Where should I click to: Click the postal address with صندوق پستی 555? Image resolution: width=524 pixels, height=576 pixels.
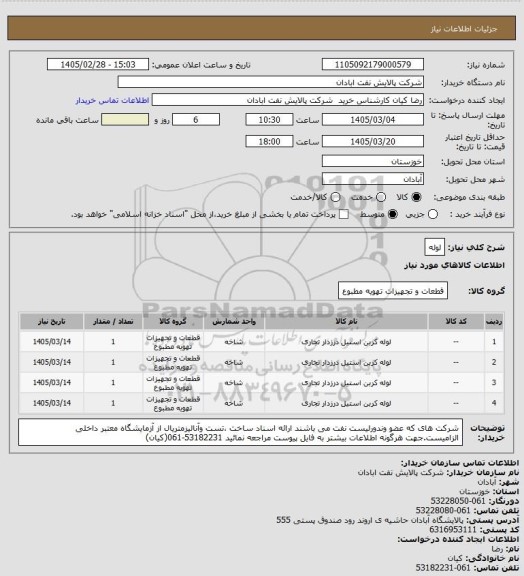370,520
